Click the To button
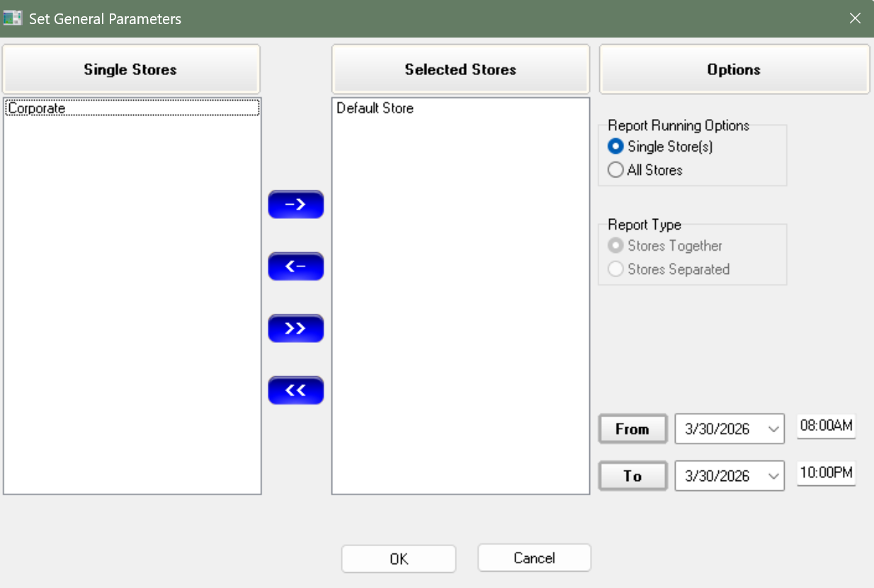 [632, 476]
